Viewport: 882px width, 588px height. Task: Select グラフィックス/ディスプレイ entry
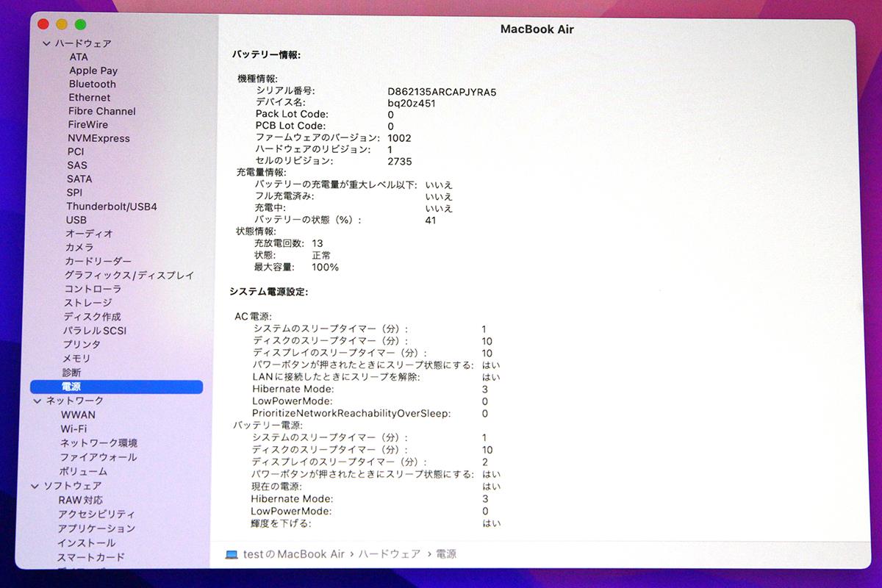(x=129, y=276)
